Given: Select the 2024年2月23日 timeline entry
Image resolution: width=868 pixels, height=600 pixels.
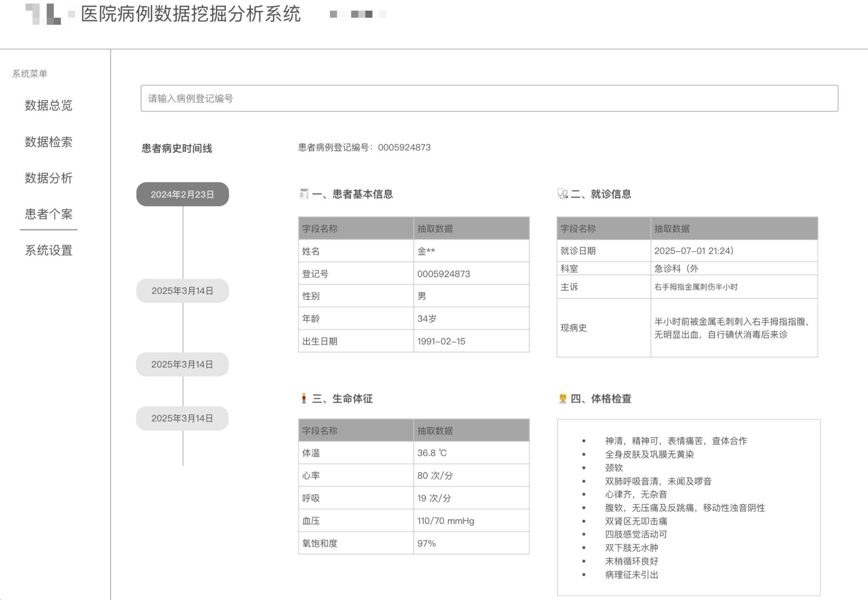Looking at the screenshot, I should coord(183,194).
